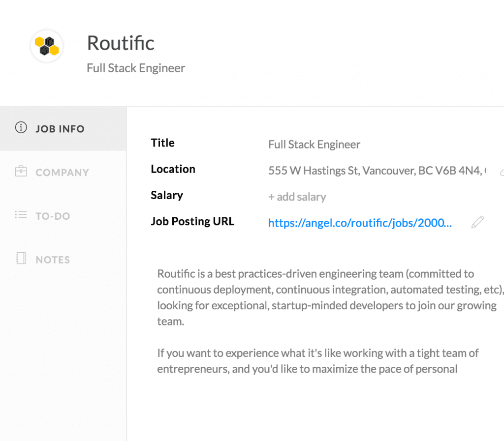Edit the Title field value Full Stack Engineer

pyautogui.click(x=314, y=145)
